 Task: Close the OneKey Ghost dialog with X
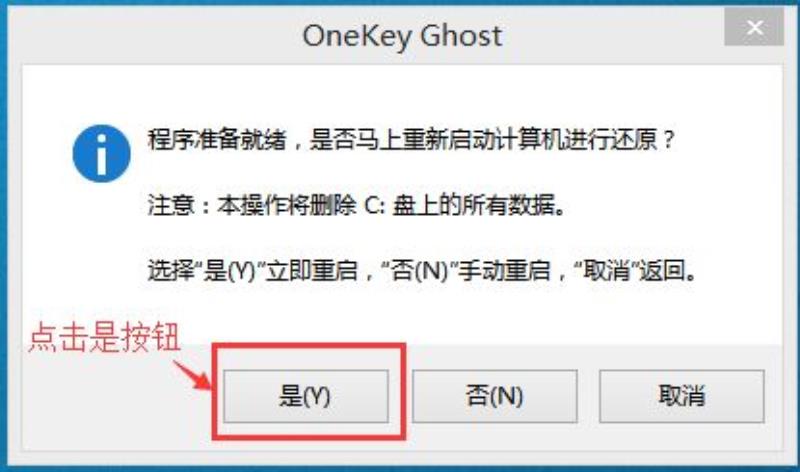(x=754, y=28)
